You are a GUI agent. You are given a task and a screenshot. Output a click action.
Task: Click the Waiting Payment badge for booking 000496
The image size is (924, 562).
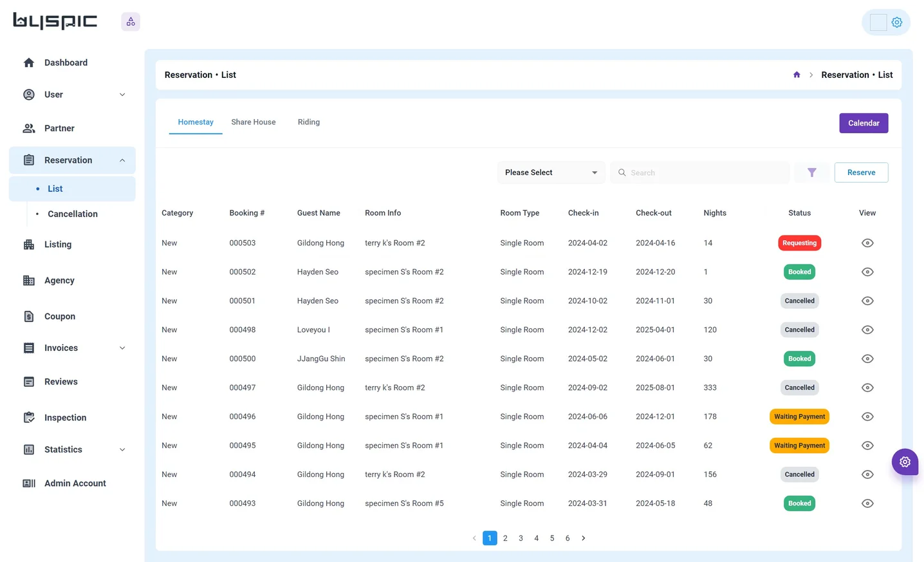(x=799, y=417)
